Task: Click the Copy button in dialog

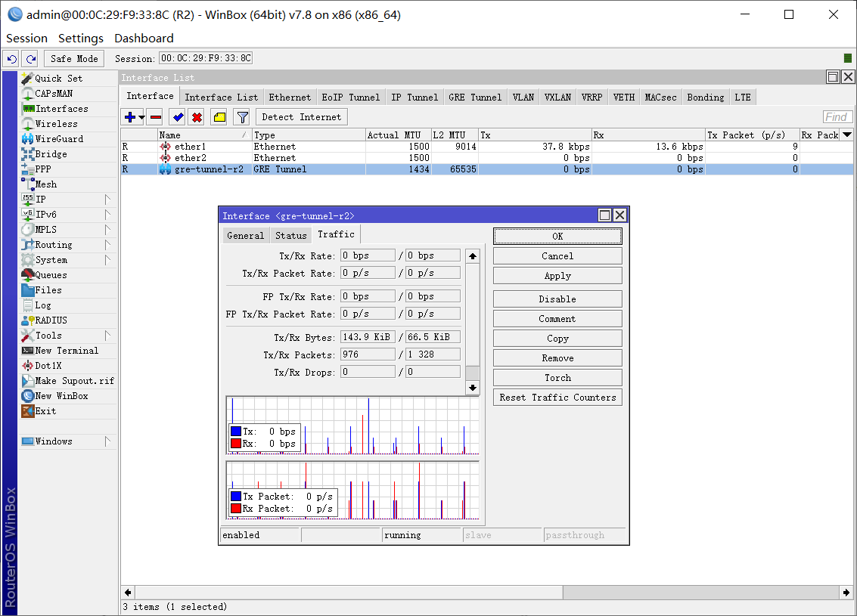Action: 557,339
